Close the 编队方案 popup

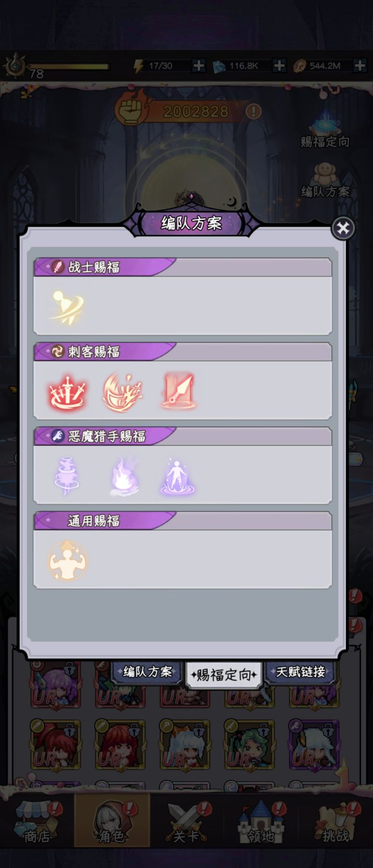[343, 228]
